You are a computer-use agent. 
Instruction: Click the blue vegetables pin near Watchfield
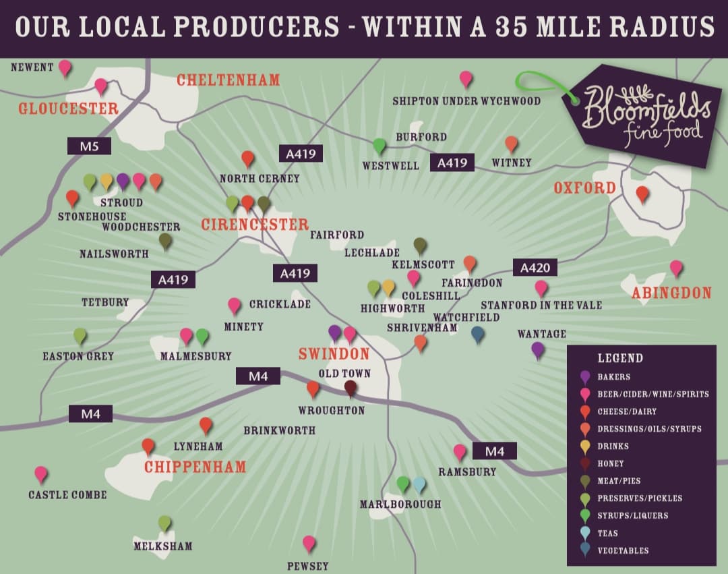tap(478, 334)
